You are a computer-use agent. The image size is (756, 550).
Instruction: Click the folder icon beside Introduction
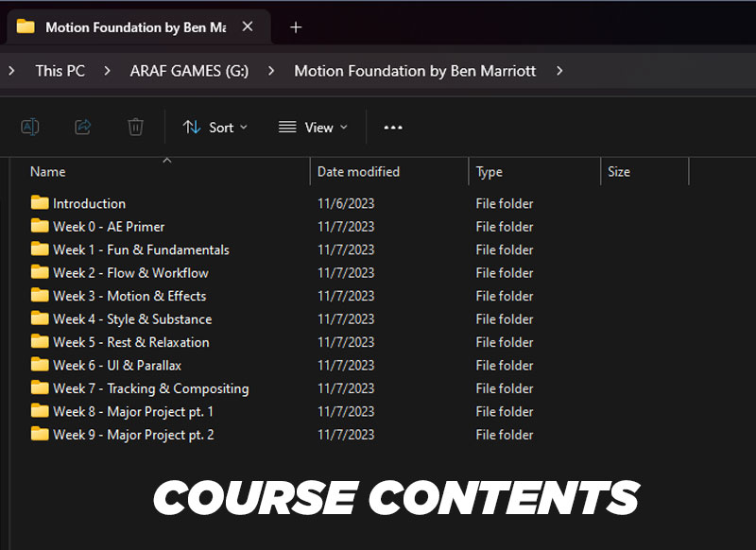tap(39, 203)
